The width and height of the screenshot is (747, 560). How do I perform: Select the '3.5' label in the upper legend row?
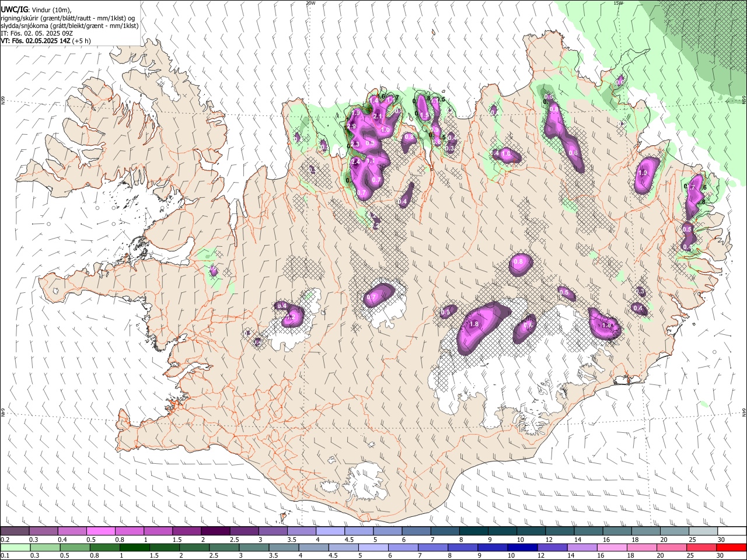(x=291, y=540)
